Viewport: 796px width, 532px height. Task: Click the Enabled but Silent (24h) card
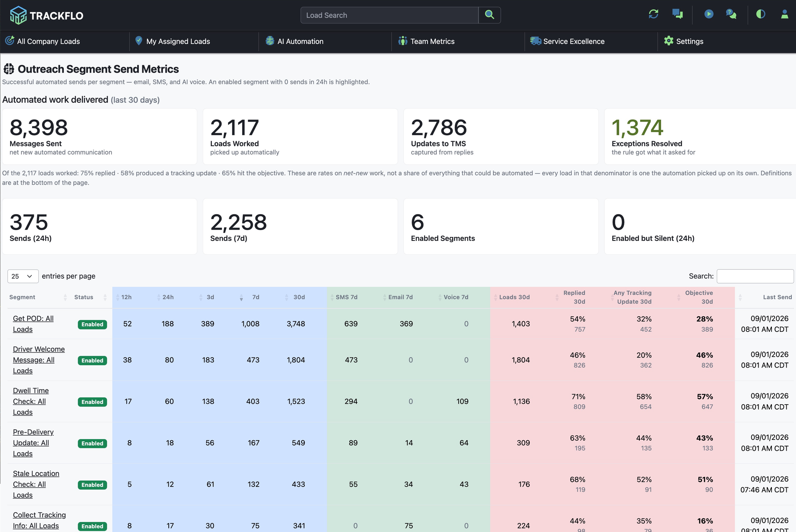[700, 227]
